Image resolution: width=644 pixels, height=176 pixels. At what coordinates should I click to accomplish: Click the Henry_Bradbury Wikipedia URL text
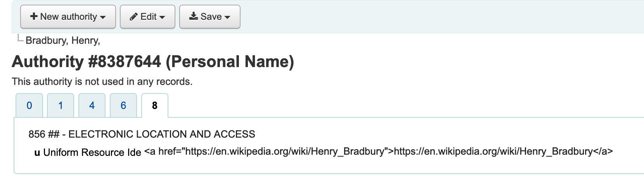[x=378, y=151]
